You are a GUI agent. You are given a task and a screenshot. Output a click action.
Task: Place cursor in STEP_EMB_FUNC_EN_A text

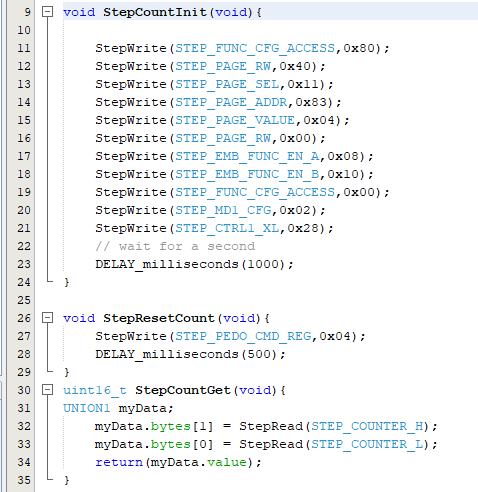click(x=247, y=156)
